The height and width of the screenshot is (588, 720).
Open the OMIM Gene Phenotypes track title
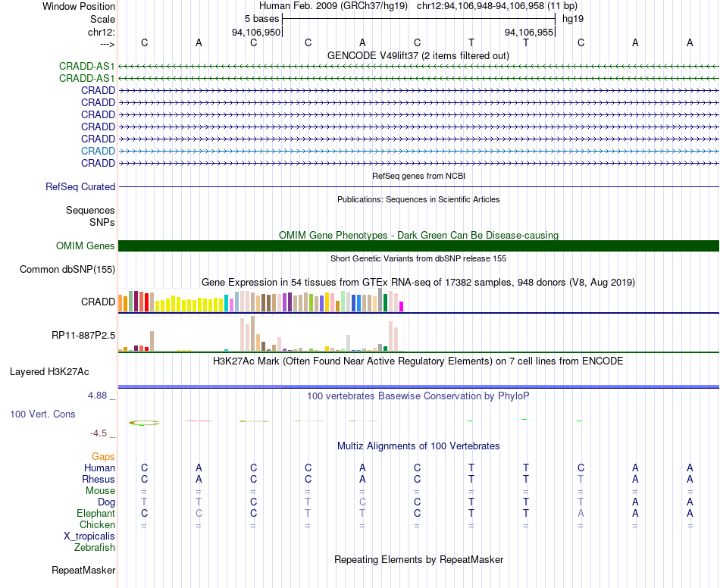click(418, 235)
